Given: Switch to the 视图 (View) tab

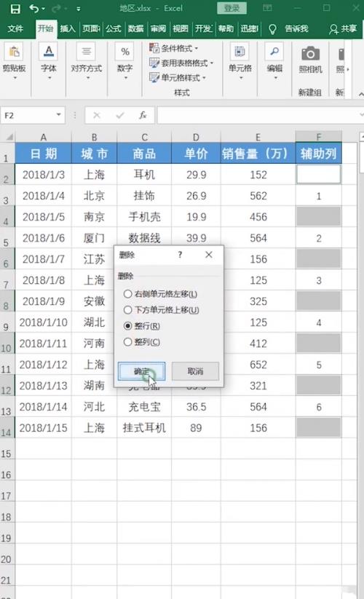Looking at the screenshot, I should [181, 28].
